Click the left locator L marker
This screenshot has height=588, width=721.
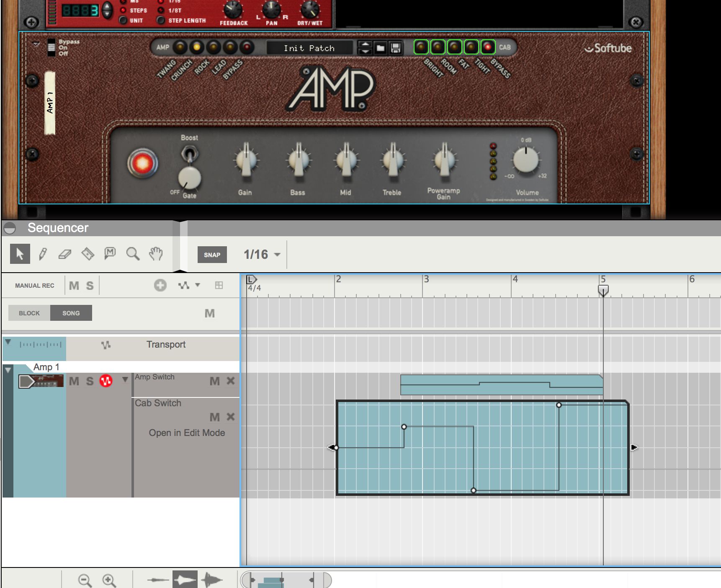(251, 279)
